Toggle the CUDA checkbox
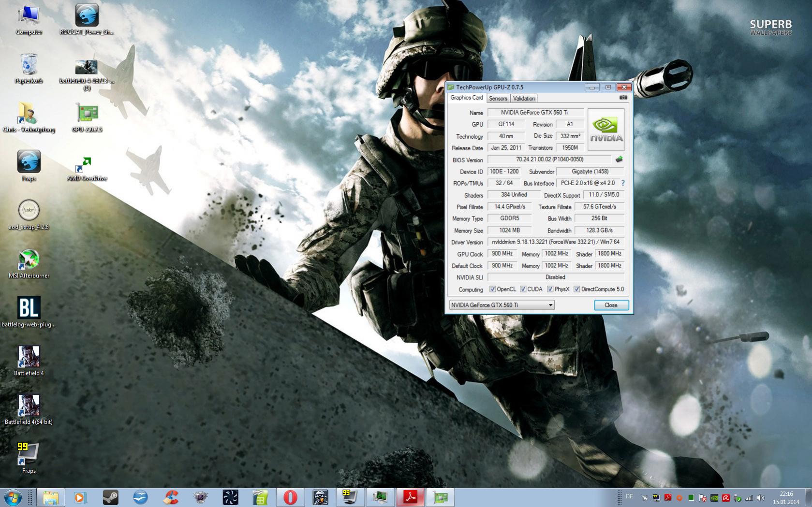812x507 pixels. coord(523,289)
